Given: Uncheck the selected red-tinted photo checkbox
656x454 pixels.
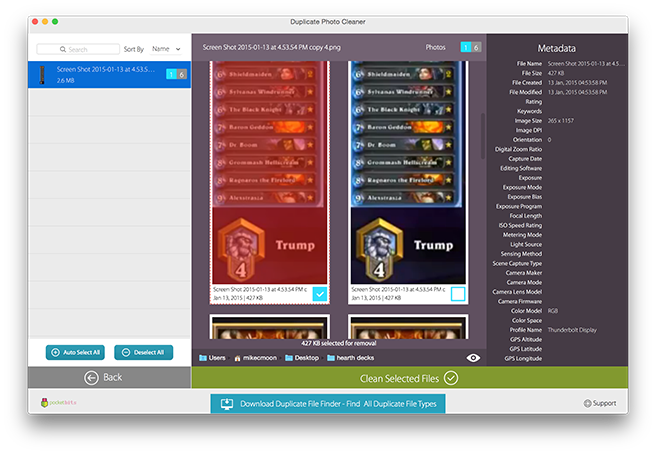Looking at the screenshot, I should [320, 294].
